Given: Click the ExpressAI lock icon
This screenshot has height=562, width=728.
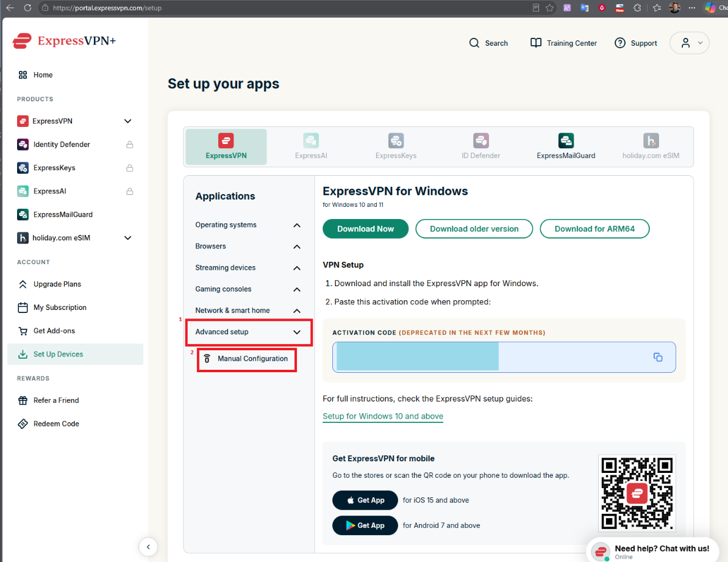Looking at the screenshot, I should (129, 191).
